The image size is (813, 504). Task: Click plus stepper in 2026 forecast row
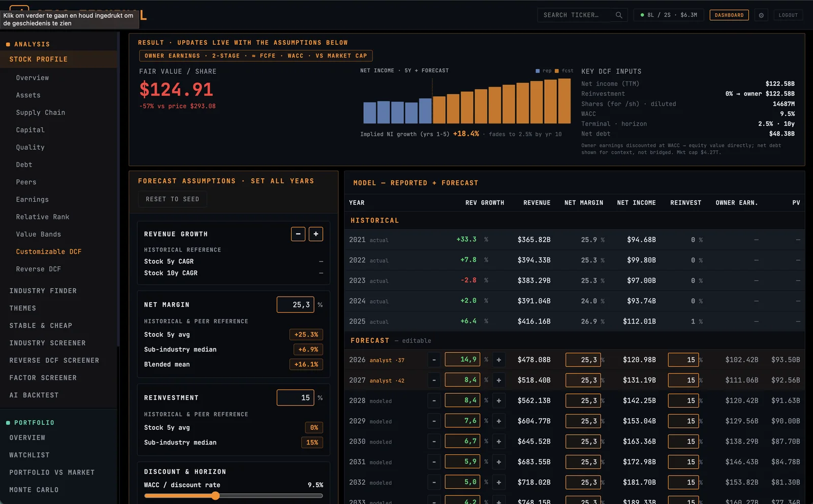[x=499, y=360]
